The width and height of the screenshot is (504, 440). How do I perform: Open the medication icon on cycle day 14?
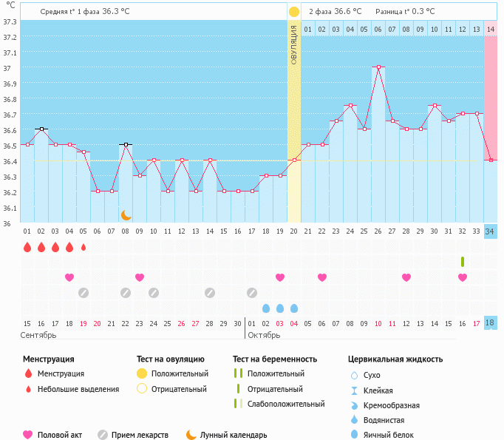coord(210,292)
